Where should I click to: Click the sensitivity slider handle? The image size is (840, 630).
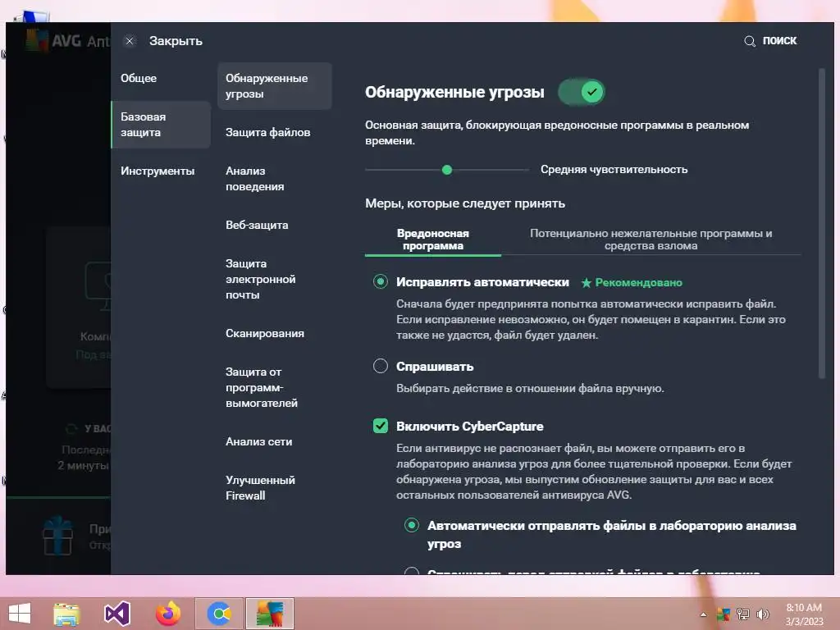pyautogui.click(x=447, y=170)
